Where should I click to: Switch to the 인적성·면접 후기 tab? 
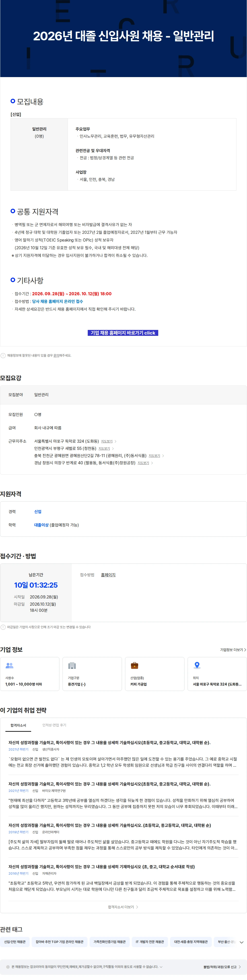click(x=54, y=725)
